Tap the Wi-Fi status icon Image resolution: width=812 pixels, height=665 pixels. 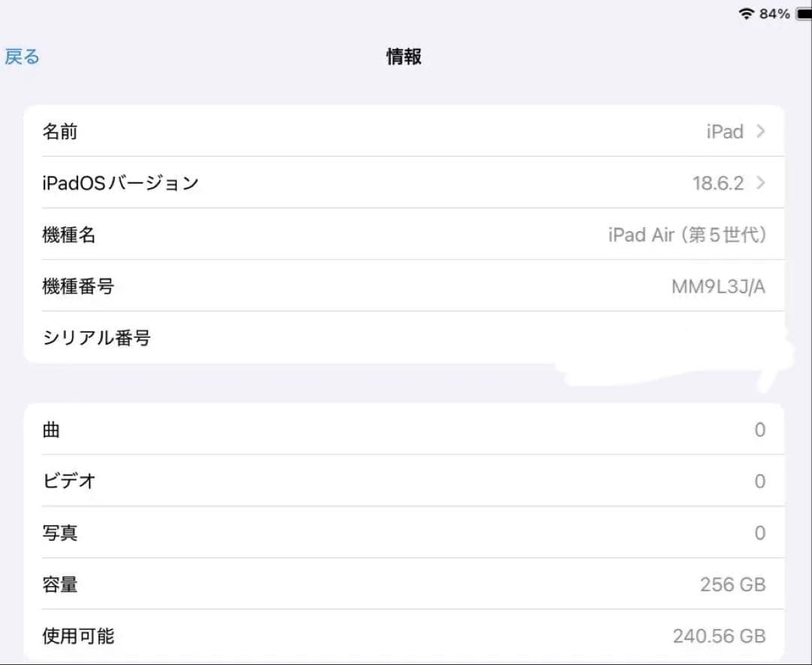[745, 13]
